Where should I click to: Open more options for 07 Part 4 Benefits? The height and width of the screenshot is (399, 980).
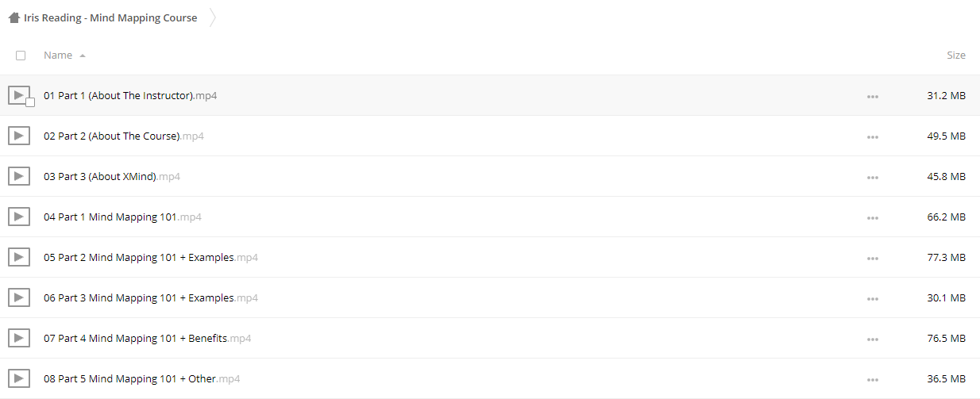(873, 339)
